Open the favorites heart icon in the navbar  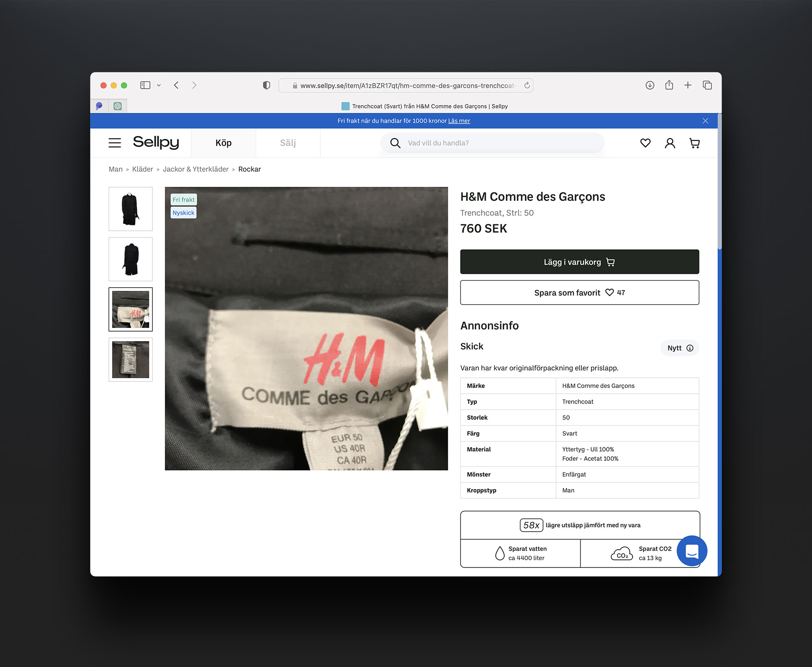[x=645, y=143]
